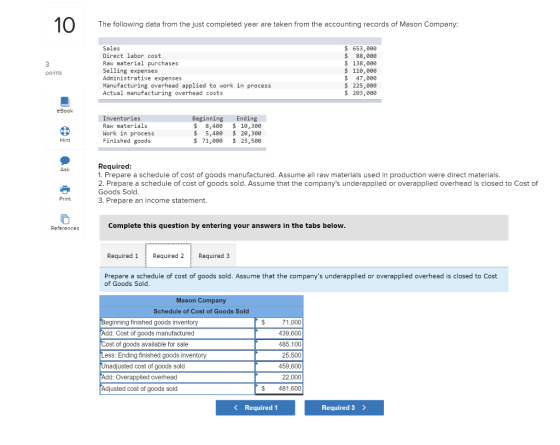Click the 481,600 adjusted cost field

coord(279,389)
